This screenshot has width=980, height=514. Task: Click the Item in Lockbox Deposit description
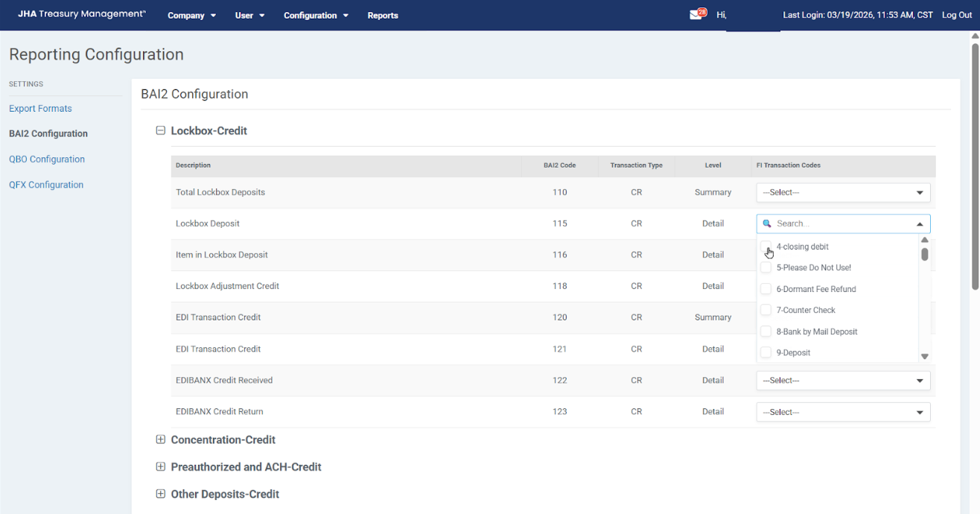[222, 255]
